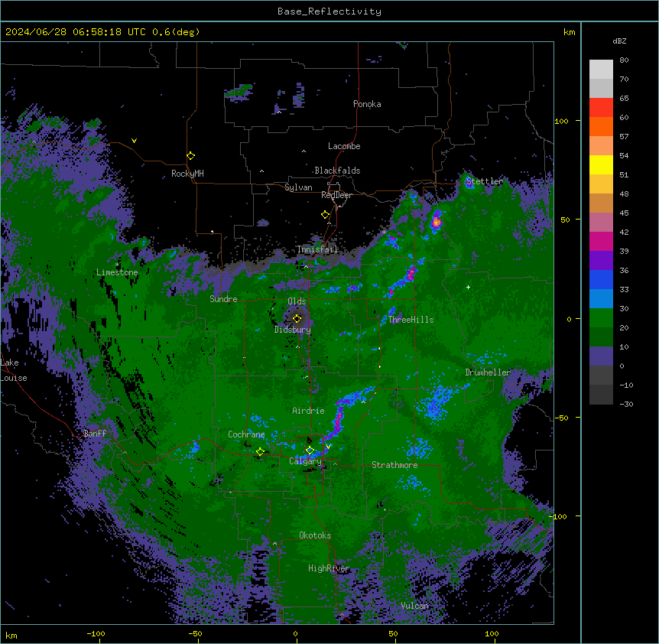Click the -50 tick label on the vertical axis
659x644 pixels.
tap(561, 418)
